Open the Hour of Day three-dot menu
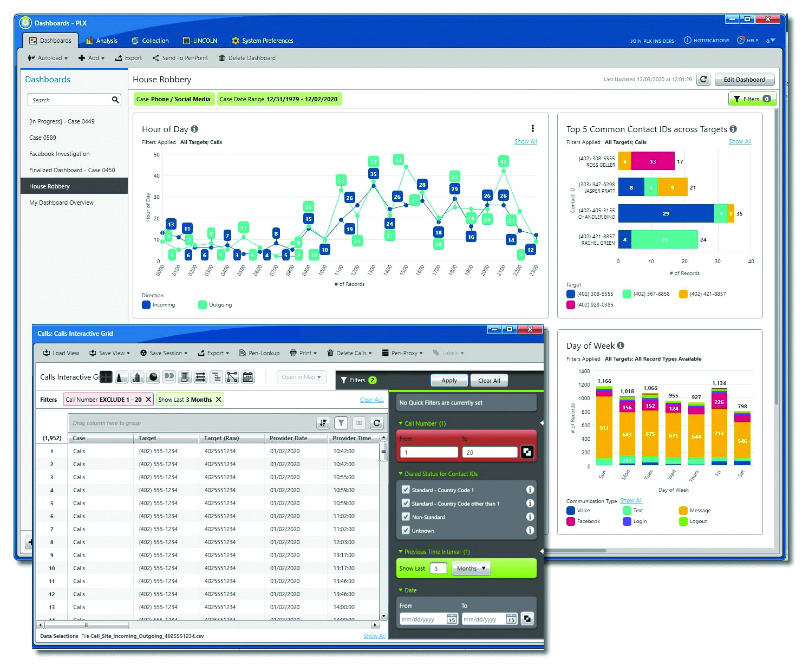Screen dimensions: 809x672 coord(532,128)
